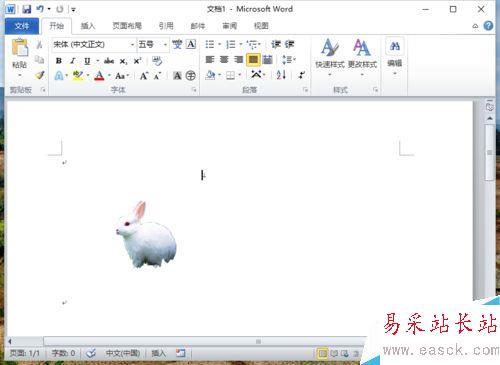500x365 pixels.
Task: Open the 引用 (References) tab
Action: coord(166,26)
